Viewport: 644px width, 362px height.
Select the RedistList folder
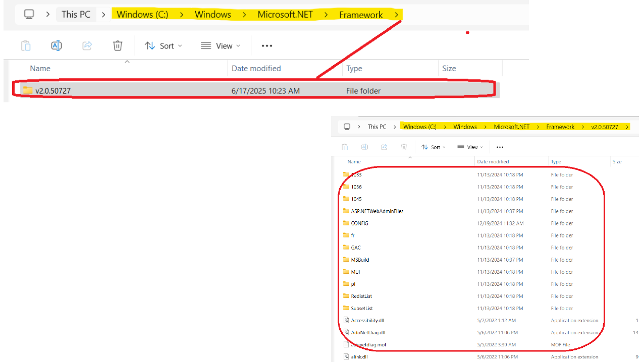point(361,296)
